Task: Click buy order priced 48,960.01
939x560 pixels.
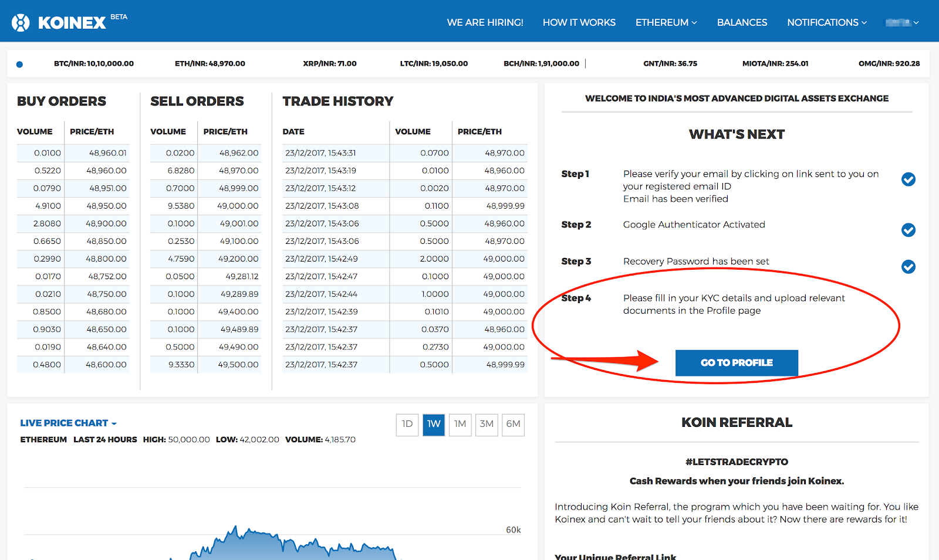Action: click(x=108, y=153)
